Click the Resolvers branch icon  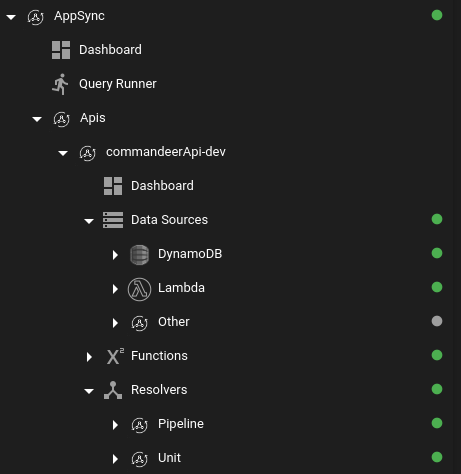click(113, 390)
